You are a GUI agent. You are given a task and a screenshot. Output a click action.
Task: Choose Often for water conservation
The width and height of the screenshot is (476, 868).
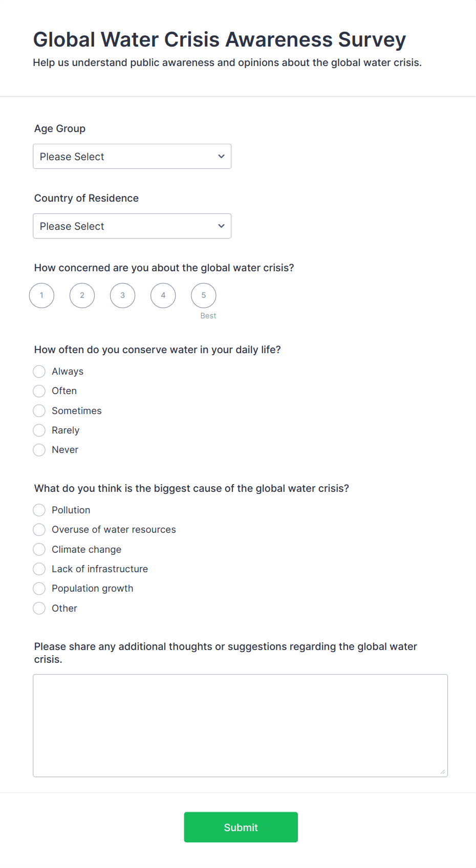pos(39,391)
